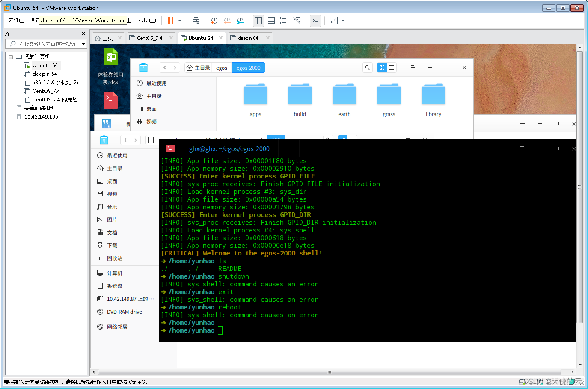Select 最近使用 in egos-2000 window sidebar
This screenshot has width=588, height=389.
tap(173, 83)
